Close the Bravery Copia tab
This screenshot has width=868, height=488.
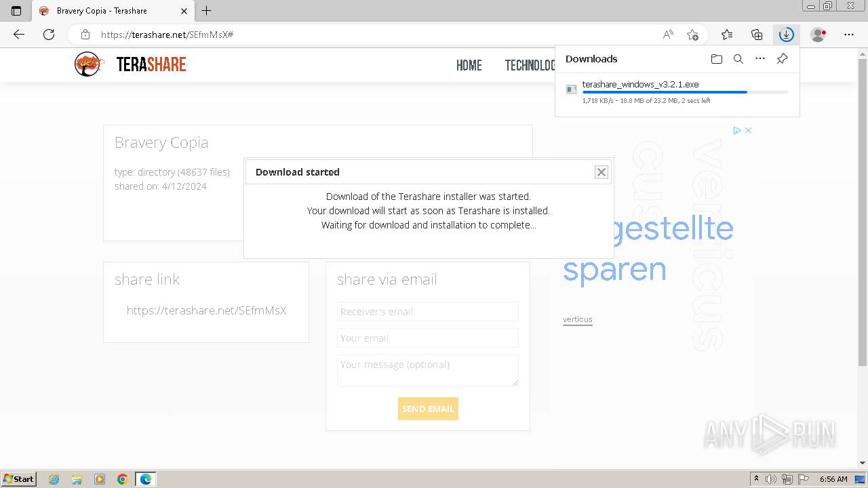(184, 11)
